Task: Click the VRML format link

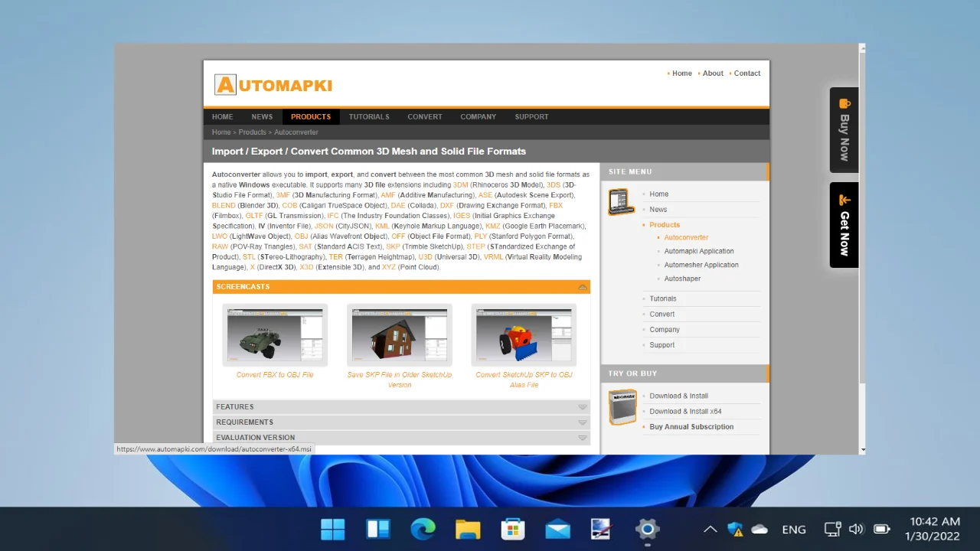Action: point(493,257)
